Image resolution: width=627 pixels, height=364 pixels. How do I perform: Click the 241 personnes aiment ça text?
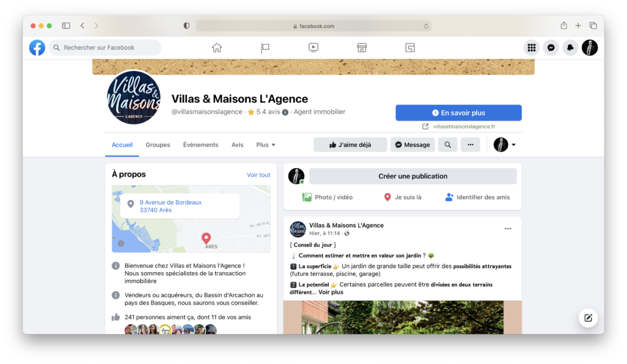187,318
